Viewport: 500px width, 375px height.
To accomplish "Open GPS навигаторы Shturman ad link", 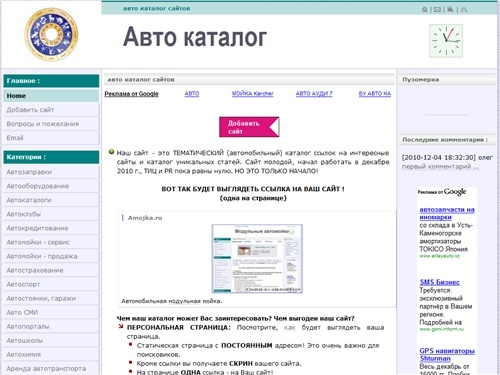I will pos(447,355).
